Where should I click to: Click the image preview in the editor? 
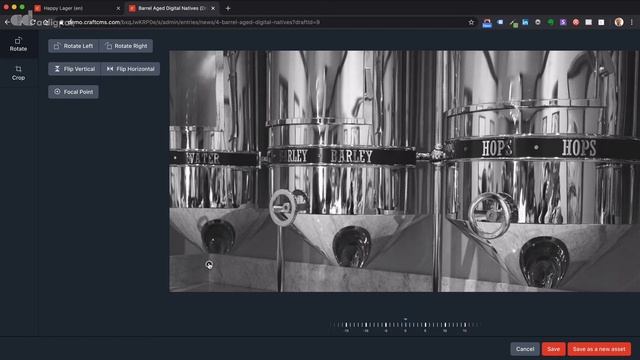404,171
